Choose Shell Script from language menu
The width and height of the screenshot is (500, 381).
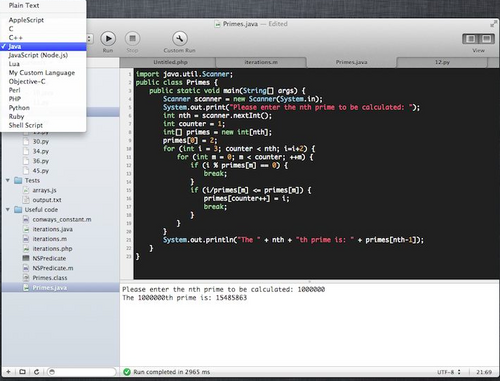[x=43, y=125]
